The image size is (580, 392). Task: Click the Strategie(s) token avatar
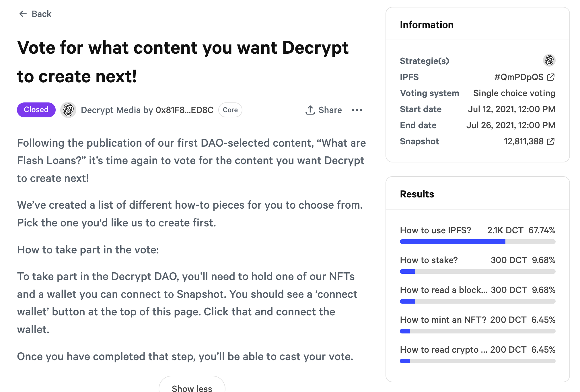point(549,61)
